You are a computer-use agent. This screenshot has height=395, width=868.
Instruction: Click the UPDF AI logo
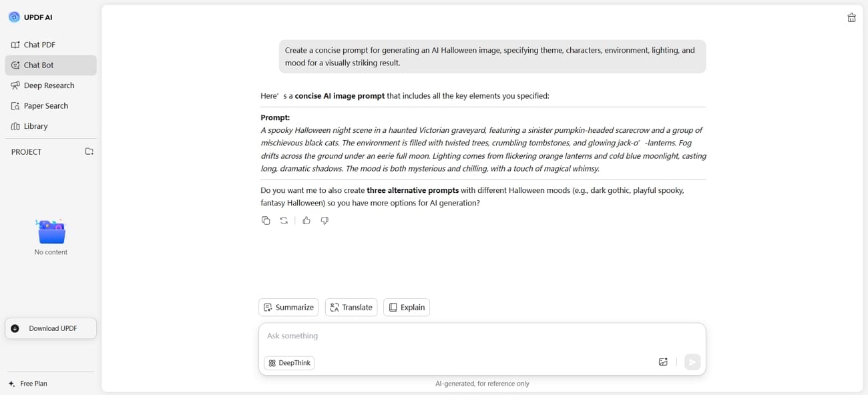(30, 17)
